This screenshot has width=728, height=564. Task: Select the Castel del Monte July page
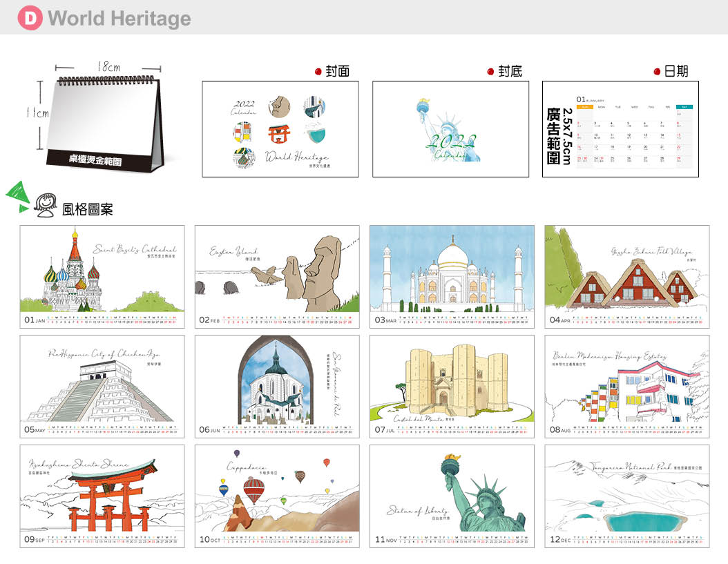pos(452,386)
